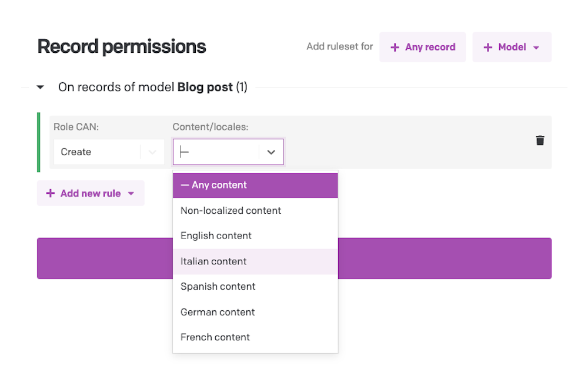
Task: Pick English content from list
Action: click(x=255, y=236)
